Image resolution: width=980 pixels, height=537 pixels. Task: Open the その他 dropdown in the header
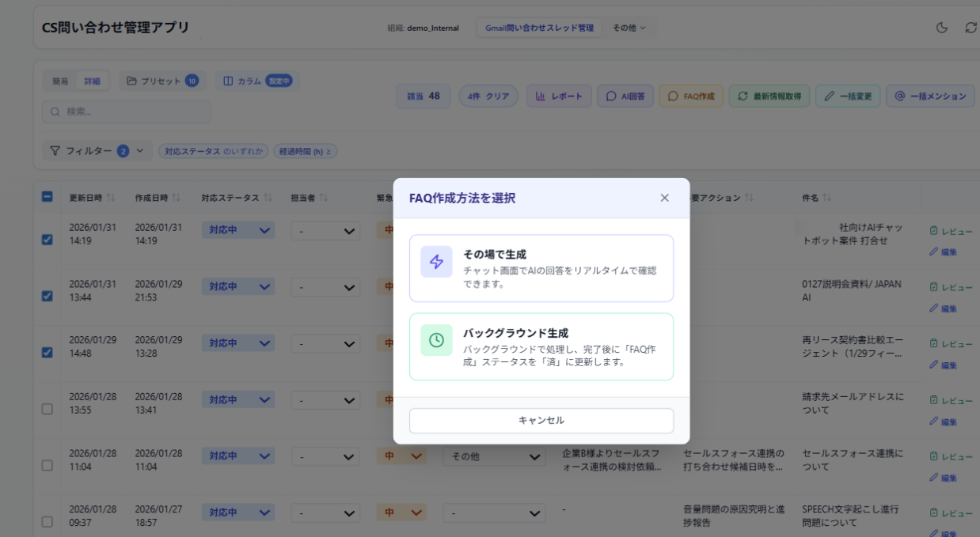tap(629, 28)
